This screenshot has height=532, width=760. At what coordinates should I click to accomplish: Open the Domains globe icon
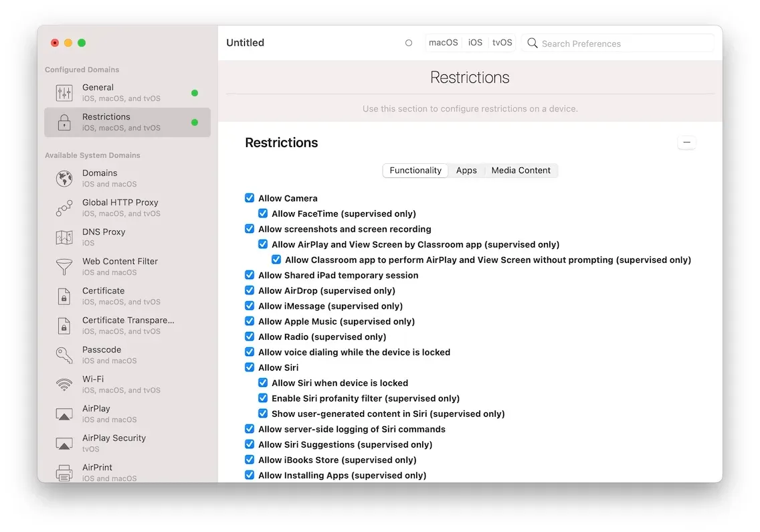64,178
